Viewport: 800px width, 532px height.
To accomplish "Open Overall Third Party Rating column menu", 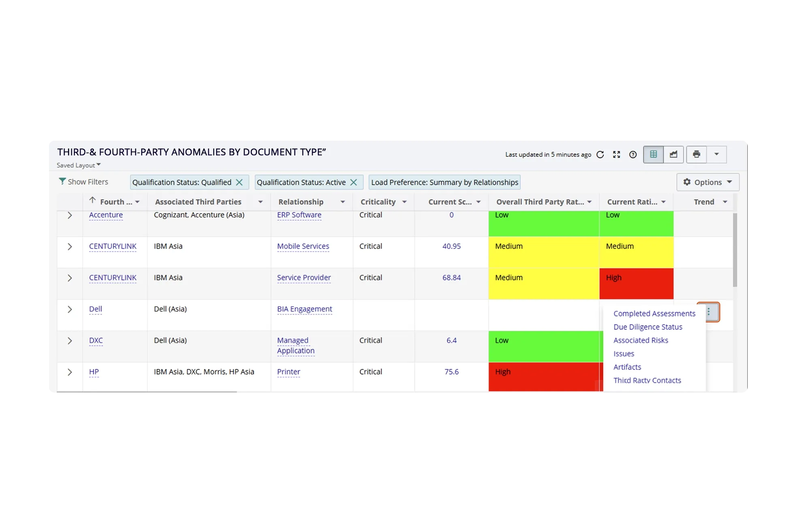I will tap(589, 202).
